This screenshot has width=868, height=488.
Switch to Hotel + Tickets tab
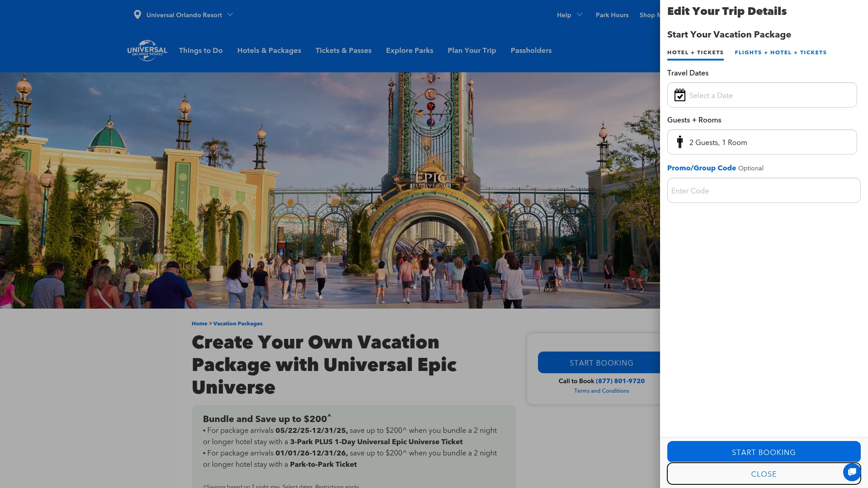695,52
